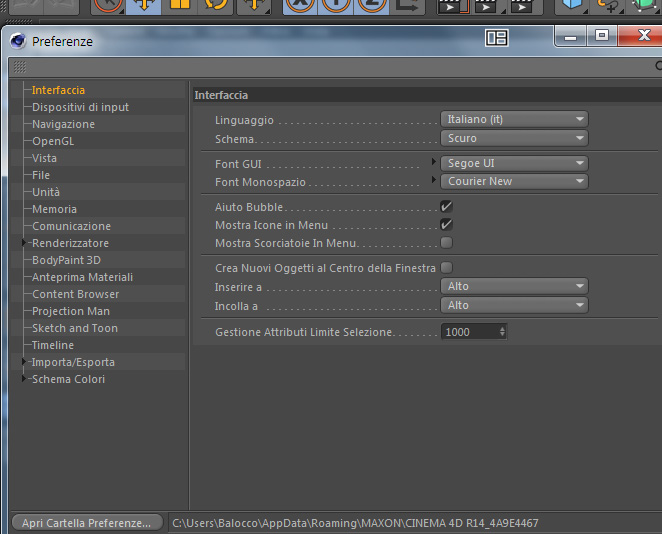Open the Unità preferences
662x534 pixels.
[46, 192]
